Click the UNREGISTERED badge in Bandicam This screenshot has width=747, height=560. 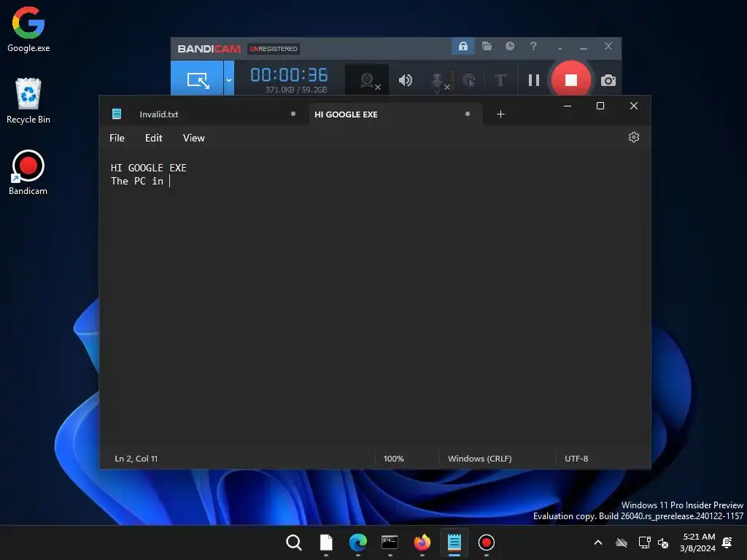tap(273, 49)
